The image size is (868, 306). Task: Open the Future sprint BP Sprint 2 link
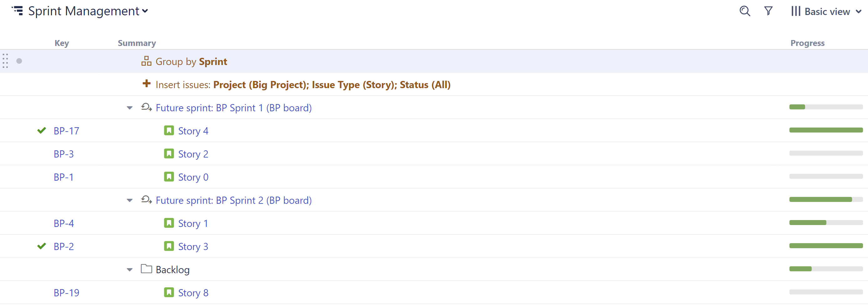pos(234,200)
